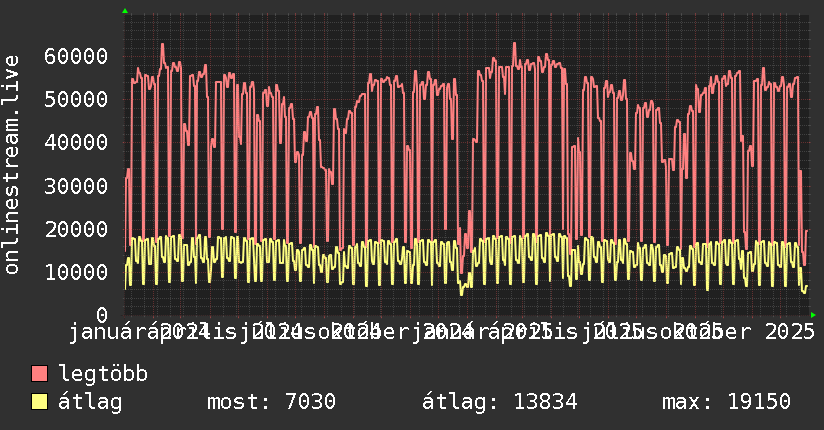
Task: Click the most: 7030 current value
Action: pyautogui.click(x=271, y=402)
